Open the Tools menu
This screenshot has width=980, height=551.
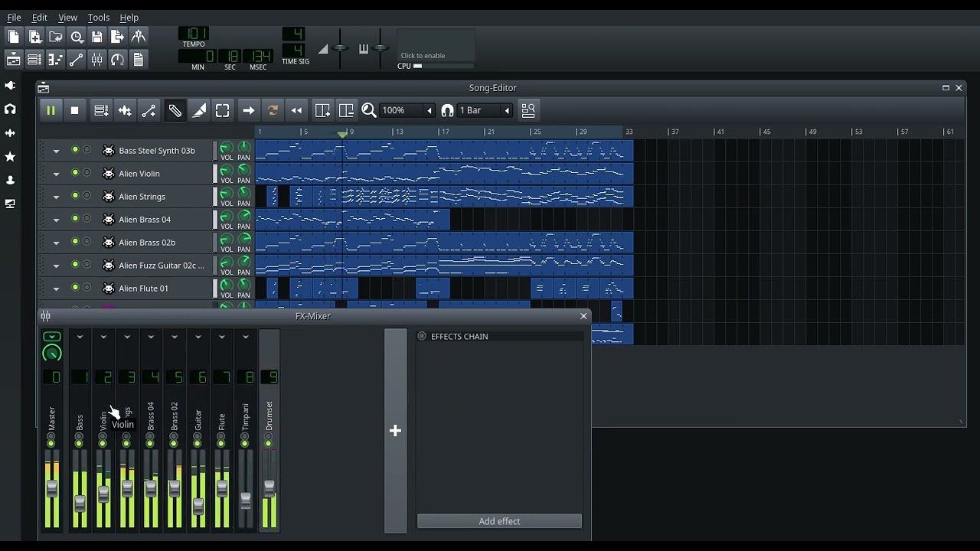tap(99, 17)
